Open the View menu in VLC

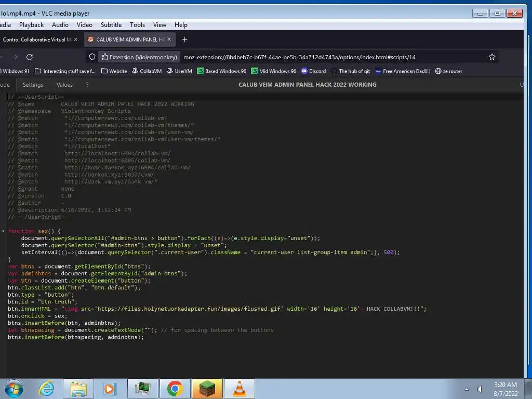click(159, 25)
